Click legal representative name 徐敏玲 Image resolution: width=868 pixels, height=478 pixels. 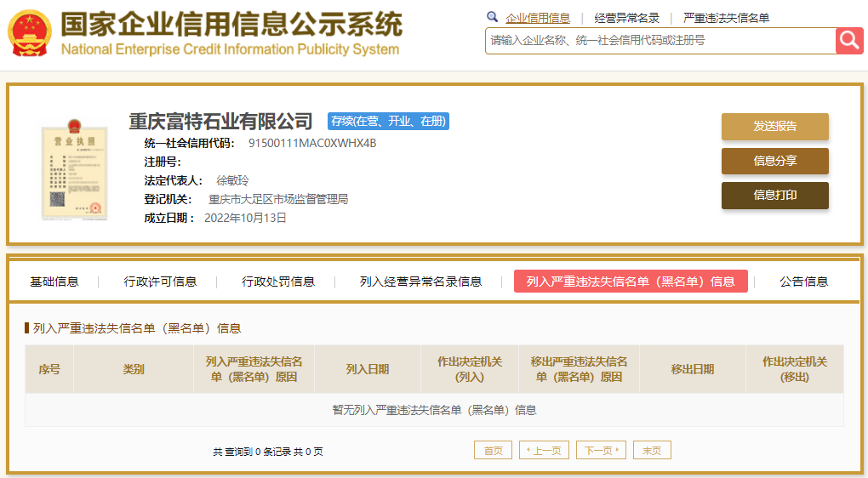[232, 180]
